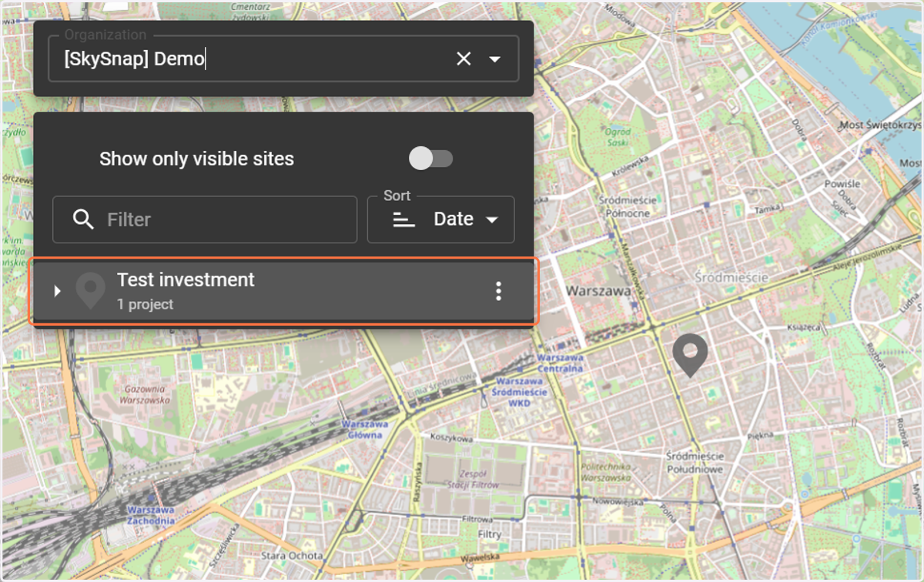
Task: Click the Stara Ochota district label
Action: click(x=292, y=555)
